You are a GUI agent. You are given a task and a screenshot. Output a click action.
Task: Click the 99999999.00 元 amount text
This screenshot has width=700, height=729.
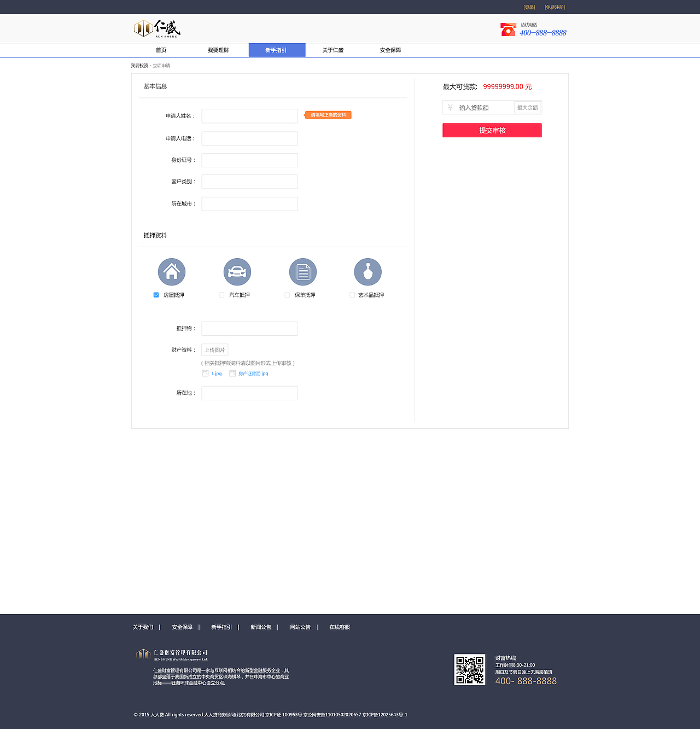[507, 87]
